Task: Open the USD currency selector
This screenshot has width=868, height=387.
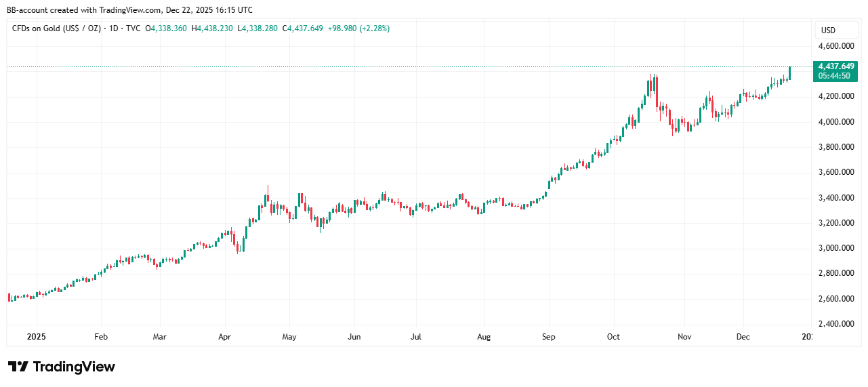Action: point(828,30)
